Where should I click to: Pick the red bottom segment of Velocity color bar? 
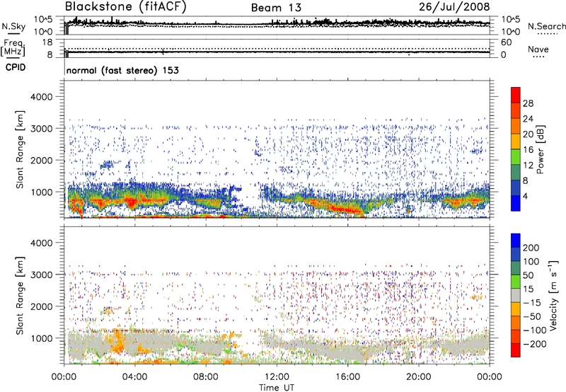click(516, 350)
